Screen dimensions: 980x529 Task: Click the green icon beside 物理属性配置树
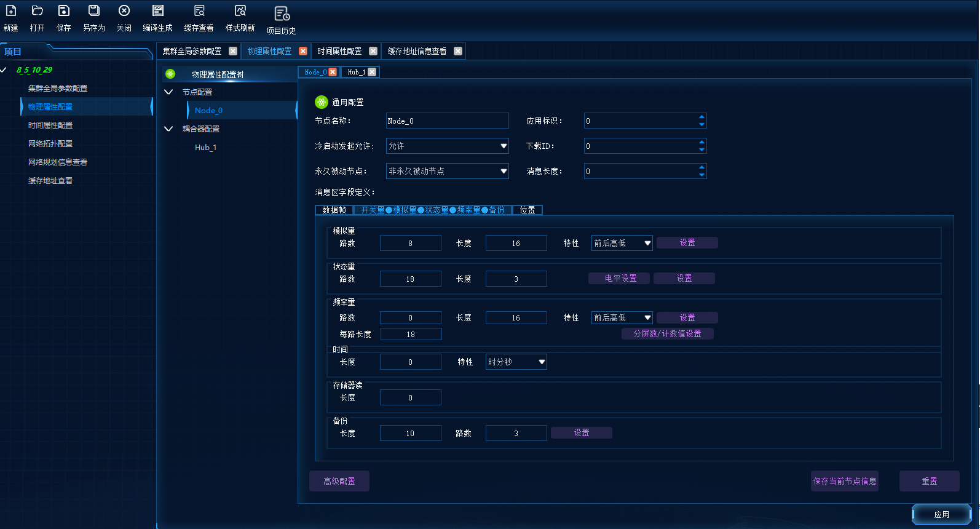(170, 74)
